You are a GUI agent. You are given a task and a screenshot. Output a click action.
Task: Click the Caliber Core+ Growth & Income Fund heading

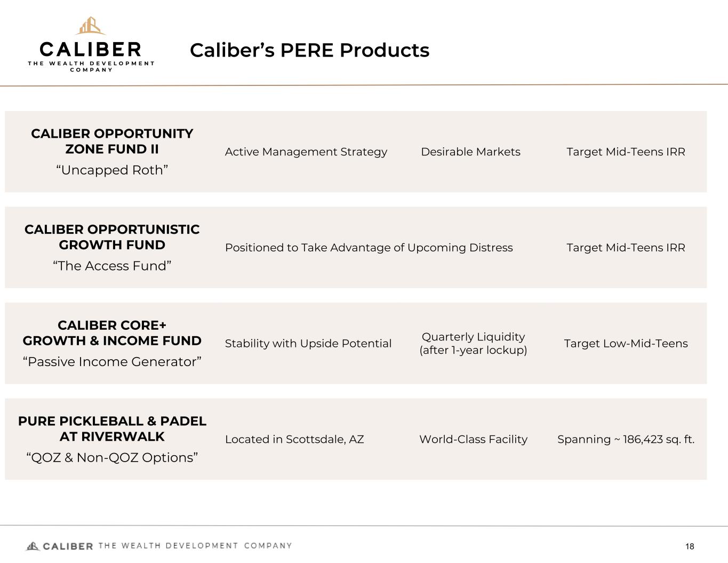[112, 333]
